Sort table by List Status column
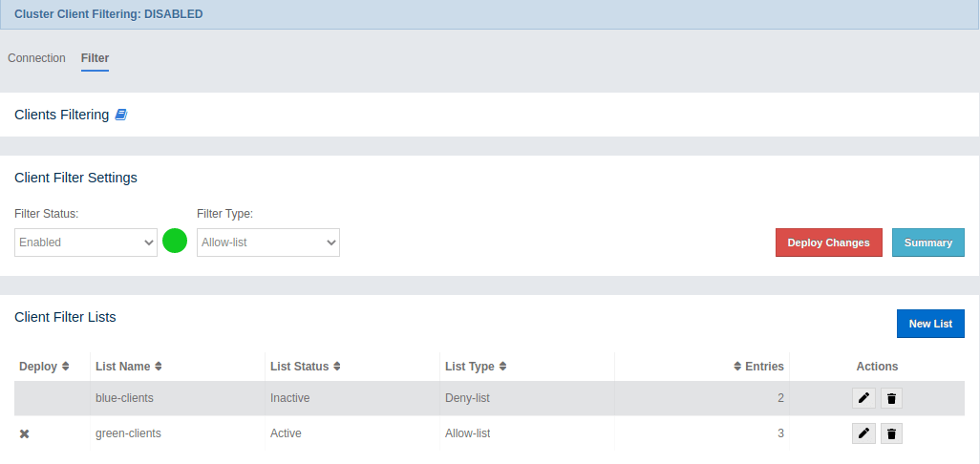This screenshot has width=980, height=464. point(306,367)
